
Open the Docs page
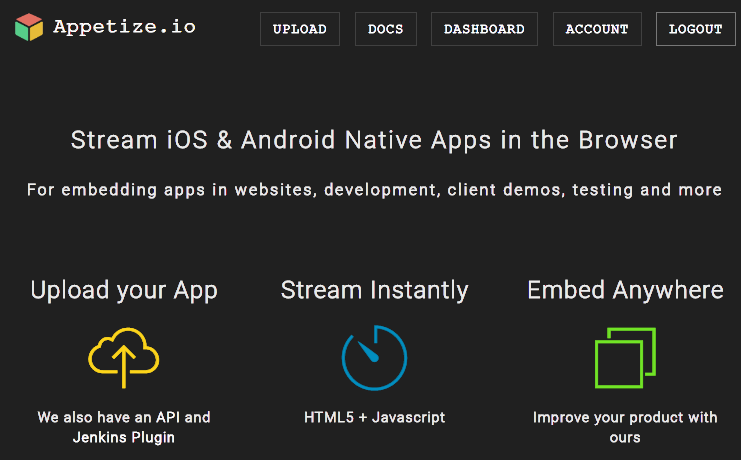pos(386,29)
